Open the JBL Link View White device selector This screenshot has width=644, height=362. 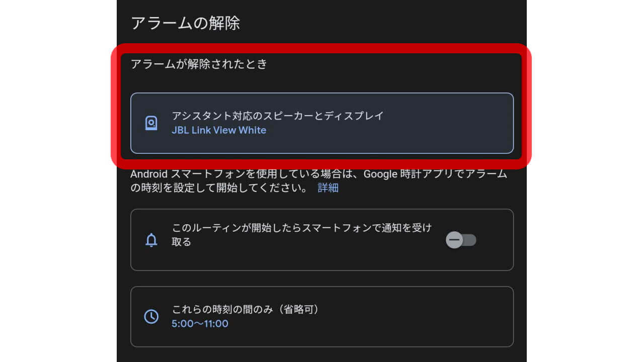[322, 122]
